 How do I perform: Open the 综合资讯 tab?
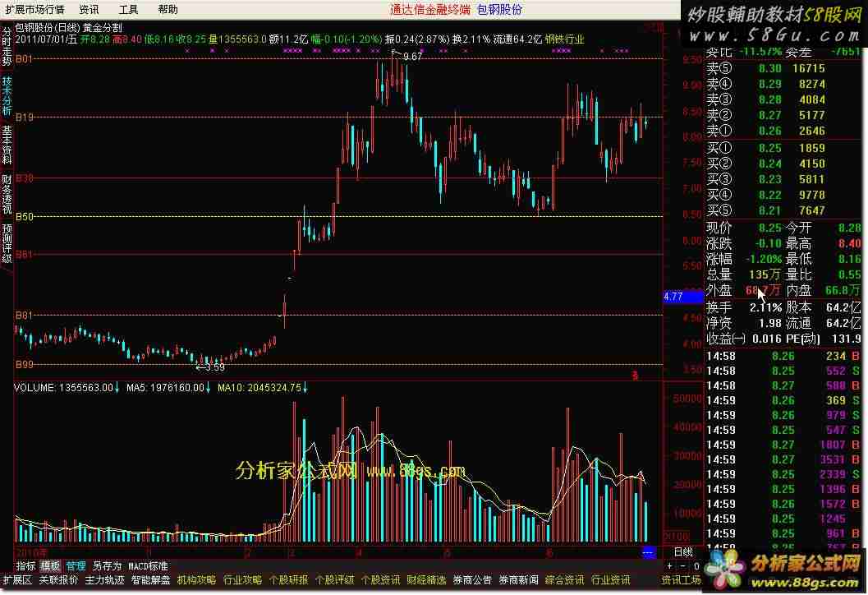click(x=565, y=580)
